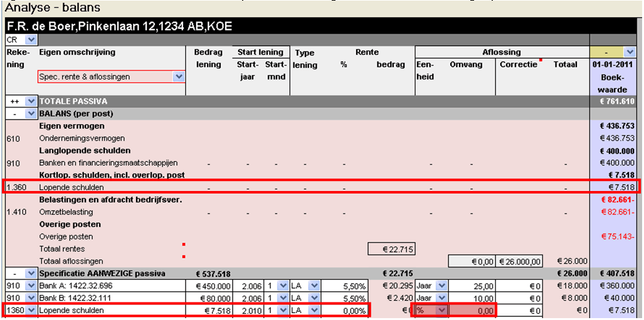The image size is (644, 320).
Task: Click Bank A loan amount € 450.000
Action: pyautogui.click(x=209, y=286)
